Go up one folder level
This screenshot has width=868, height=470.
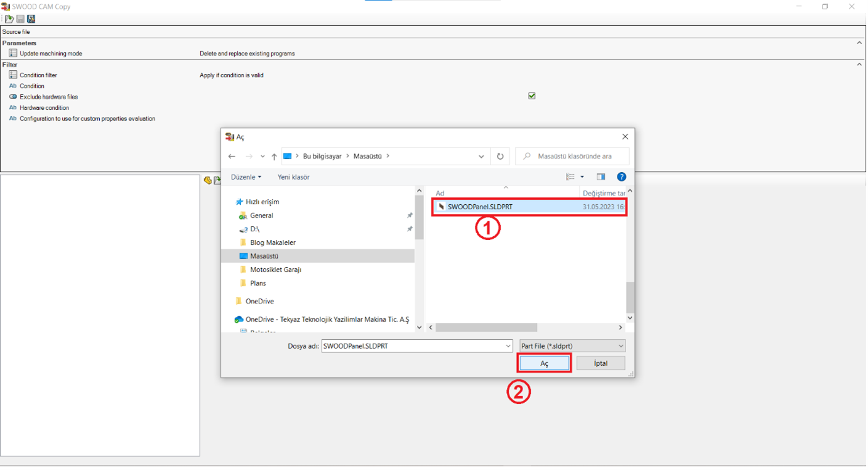[274, 156]
